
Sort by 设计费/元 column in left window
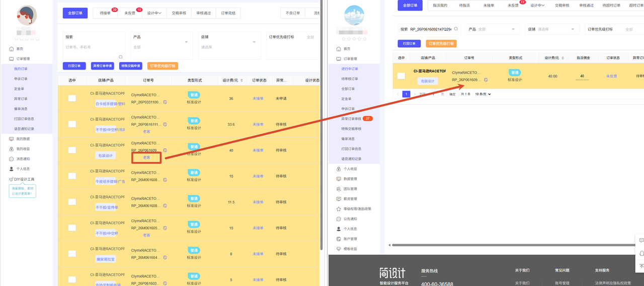(x=242, y=80)
